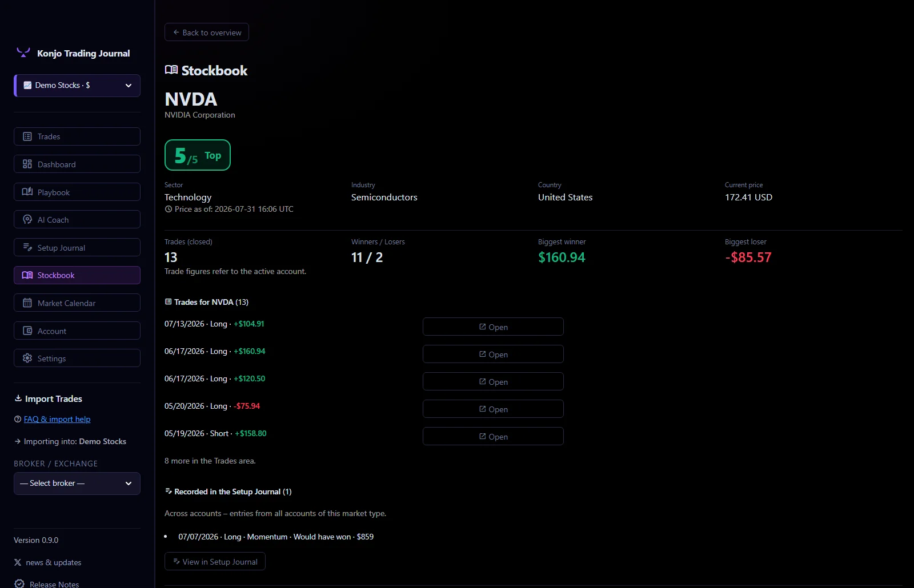Navigate to Playbook
914x588 pixels.
click(x=77, y=192)
